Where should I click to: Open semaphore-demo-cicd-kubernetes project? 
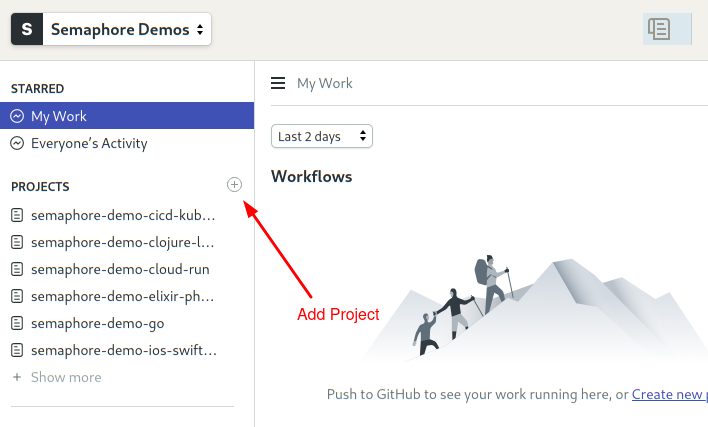122,215
